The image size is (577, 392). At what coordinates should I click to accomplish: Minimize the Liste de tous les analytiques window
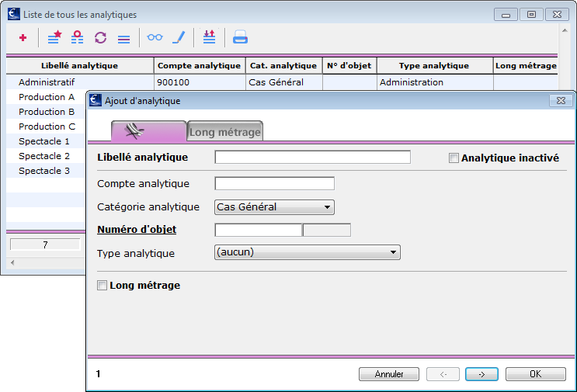506,15
